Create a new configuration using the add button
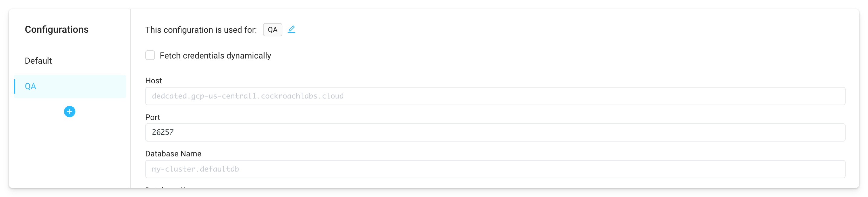Viewport: 868px width, 197px height. pos(70,112)
